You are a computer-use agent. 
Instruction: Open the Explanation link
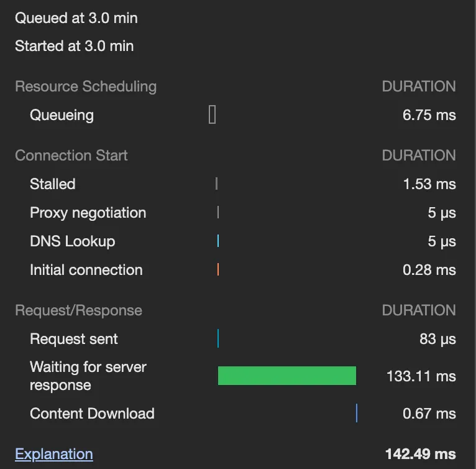[x=54, y=454]
